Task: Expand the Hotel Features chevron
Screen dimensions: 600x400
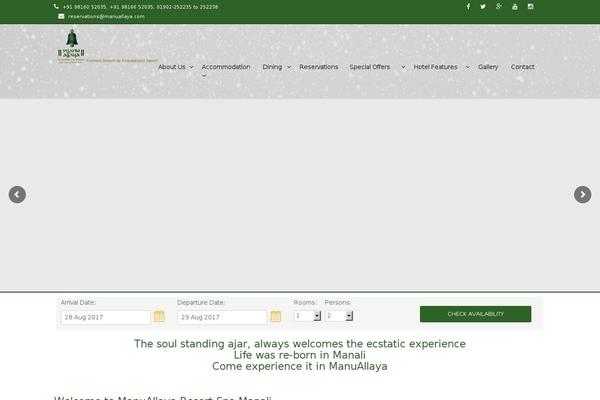Action: [x=467, y=67]
